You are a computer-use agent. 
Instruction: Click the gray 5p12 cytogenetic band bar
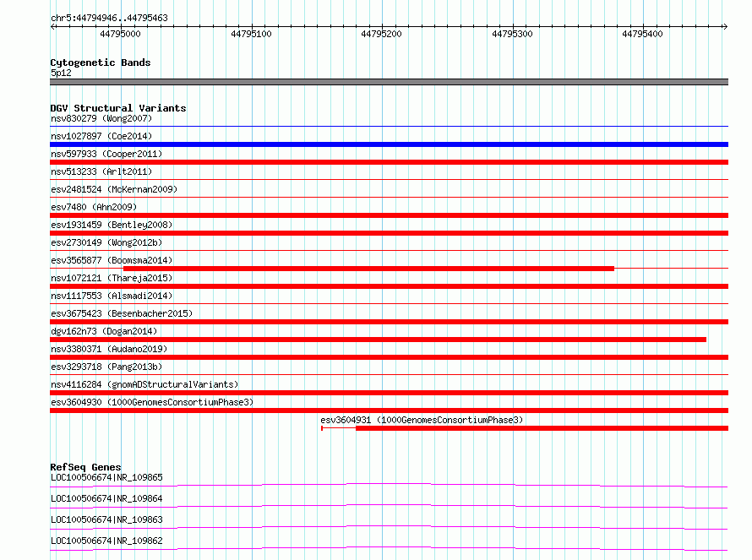click(x=389, y=82)
